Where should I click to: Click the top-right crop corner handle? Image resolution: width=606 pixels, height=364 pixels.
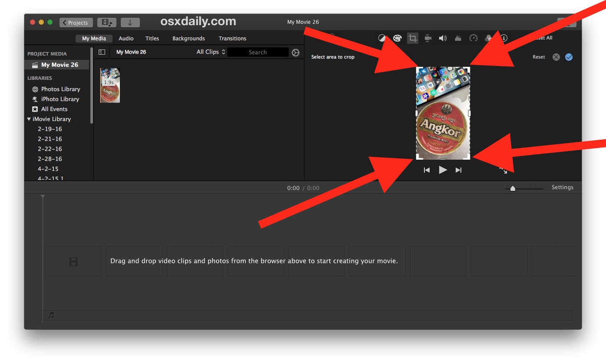467,69
